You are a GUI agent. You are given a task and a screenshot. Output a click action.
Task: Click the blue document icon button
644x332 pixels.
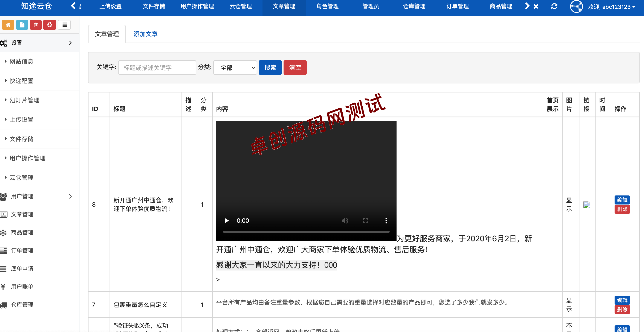point(22,25)
